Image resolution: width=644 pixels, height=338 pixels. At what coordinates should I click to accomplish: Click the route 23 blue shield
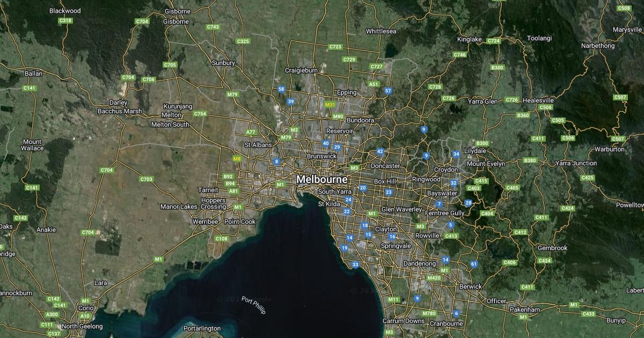(389, 192)
